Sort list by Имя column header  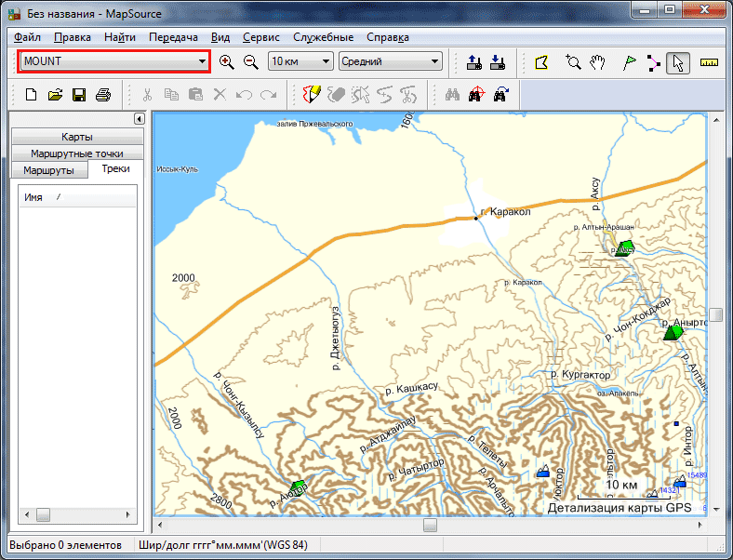tap(77, 197)
